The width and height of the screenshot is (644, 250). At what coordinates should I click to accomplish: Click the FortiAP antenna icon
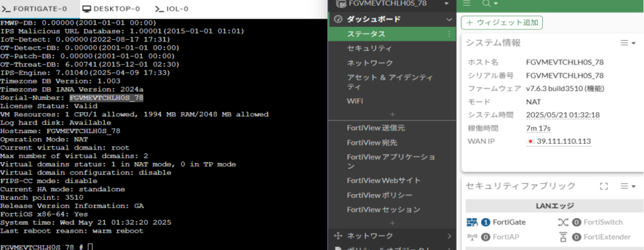click(x=472, y=237)
